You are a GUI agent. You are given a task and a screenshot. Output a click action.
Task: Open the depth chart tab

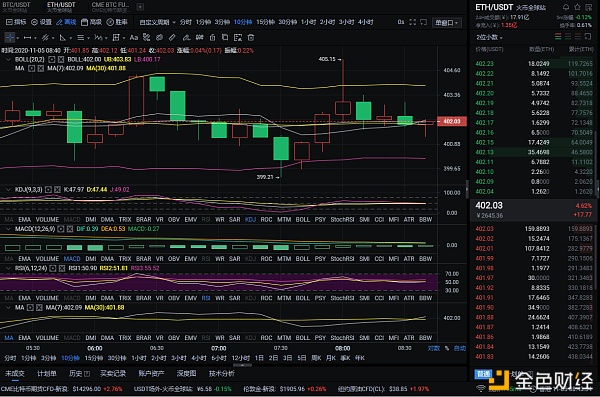(186, 374)
